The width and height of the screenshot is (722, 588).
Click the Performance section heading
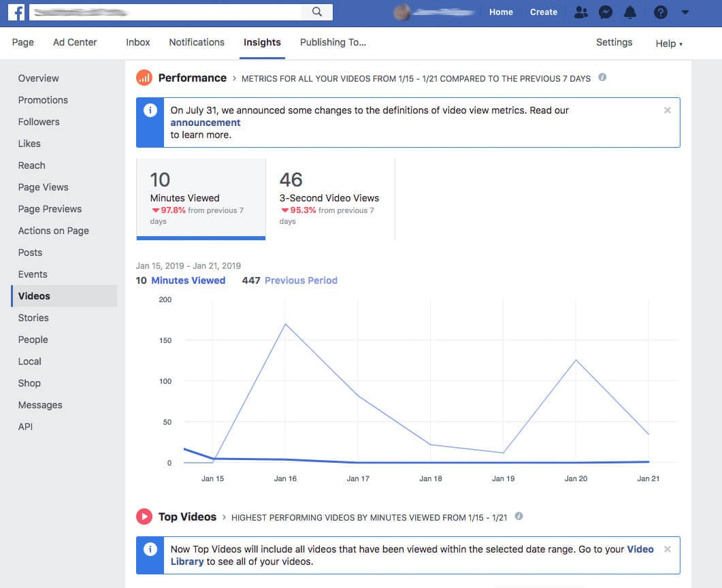click(193, 78)
